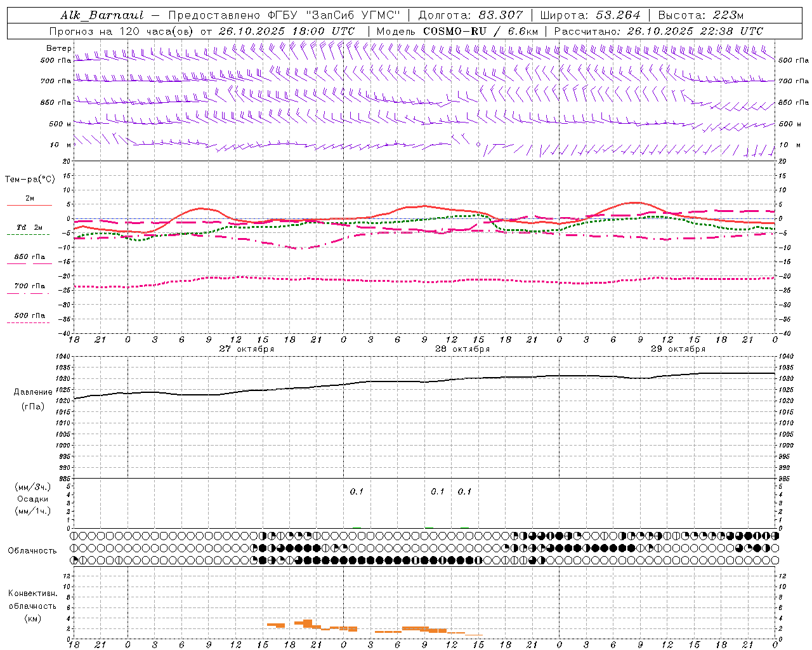This screenshot has width=812, height=650.
Task: Click the dashed line sample under 'Td 2м'
Action: click(28, 234)
